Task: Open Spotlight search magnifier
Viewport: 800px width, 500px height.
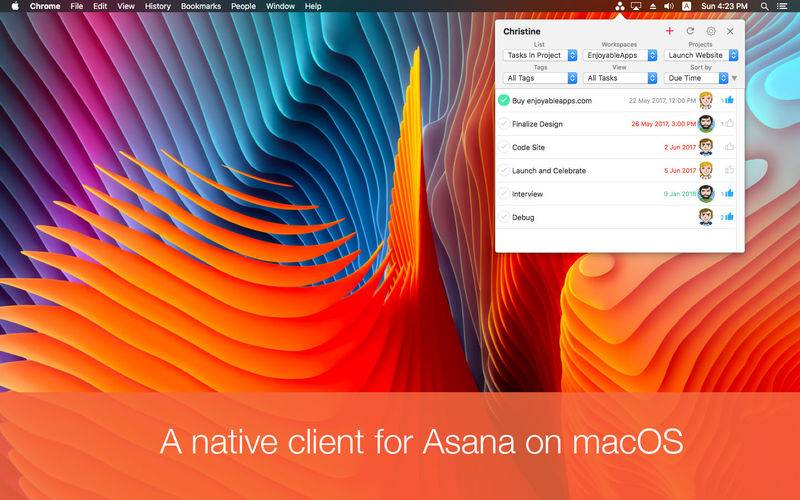Action: (764, 6)
